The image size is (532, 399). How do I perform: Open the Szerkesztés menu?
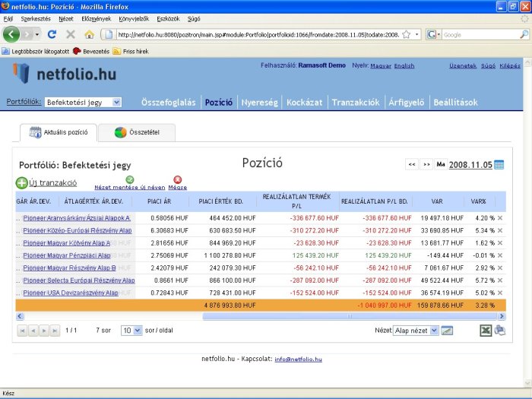[x=36, y=19]
